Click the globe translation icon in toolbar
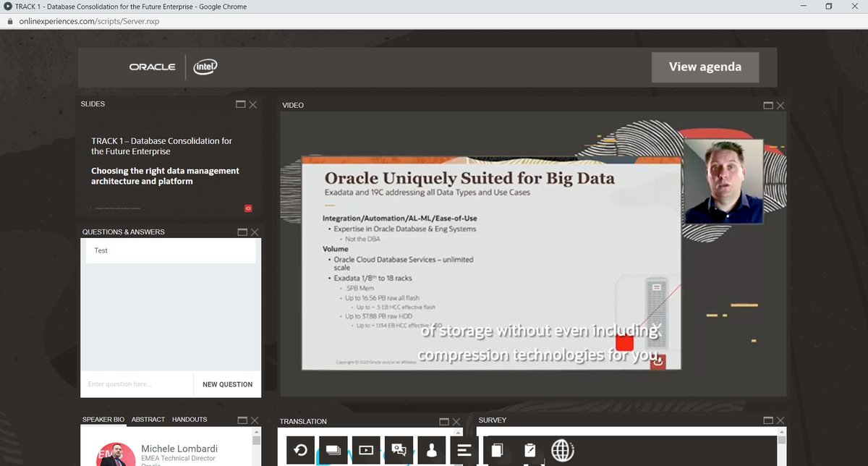 tap(563, 450)
